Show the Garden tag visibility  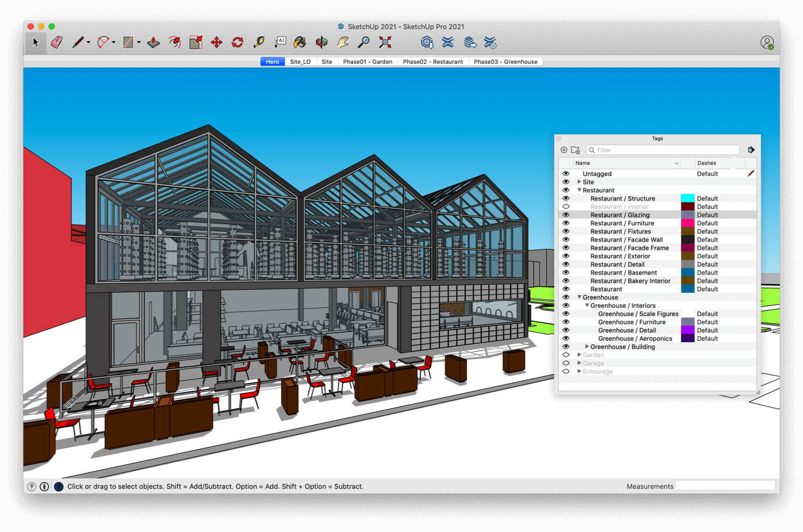point(566,354)
